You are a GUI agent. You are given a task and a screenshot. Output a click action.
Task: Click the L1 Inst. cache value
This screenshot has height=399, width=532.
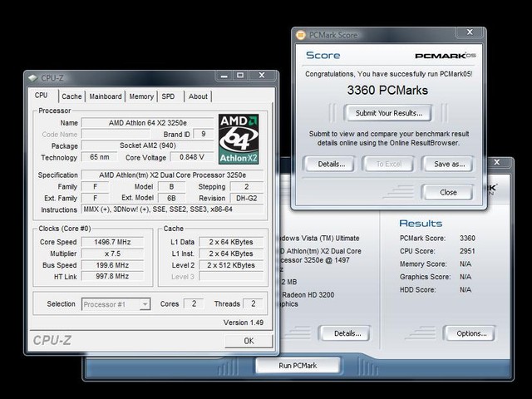[x=231, y=254]
